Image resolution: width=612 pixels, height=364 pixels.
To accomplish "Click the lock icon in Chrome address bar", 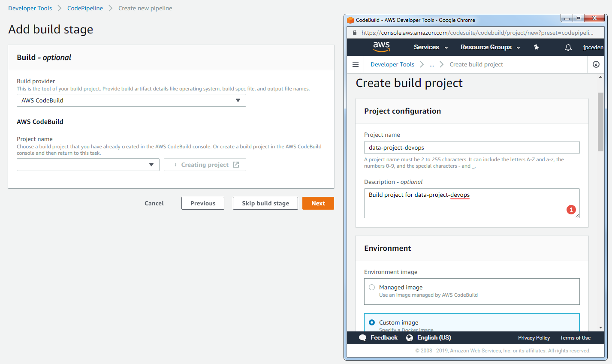I will [x=354, y=33].
